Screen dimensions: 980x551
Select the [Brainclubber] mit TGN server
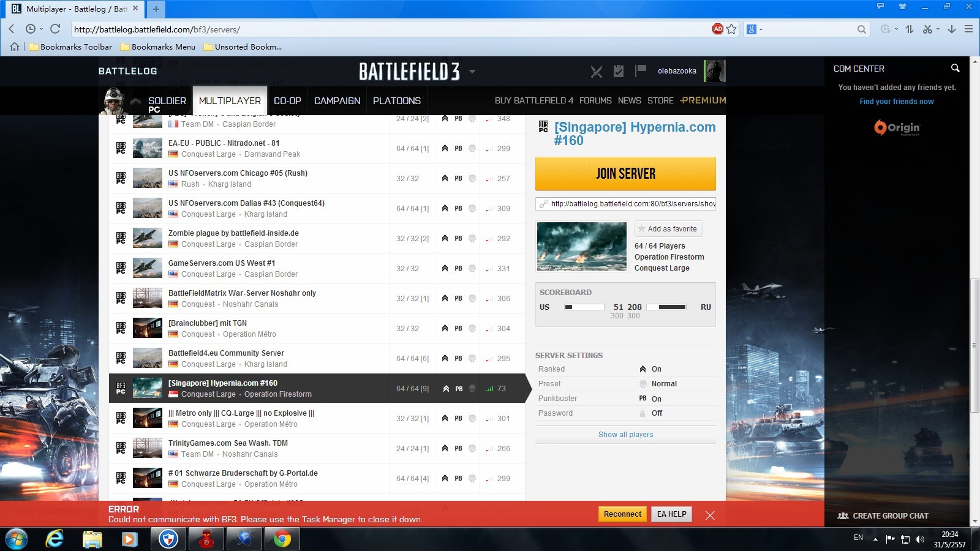point(317,328)
